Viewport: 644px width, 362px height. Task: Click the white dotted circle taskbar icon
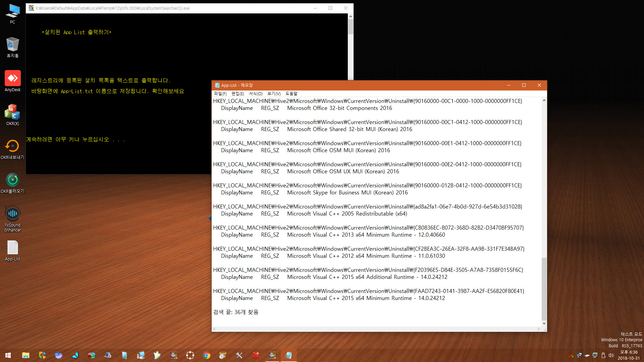(190, 355)
